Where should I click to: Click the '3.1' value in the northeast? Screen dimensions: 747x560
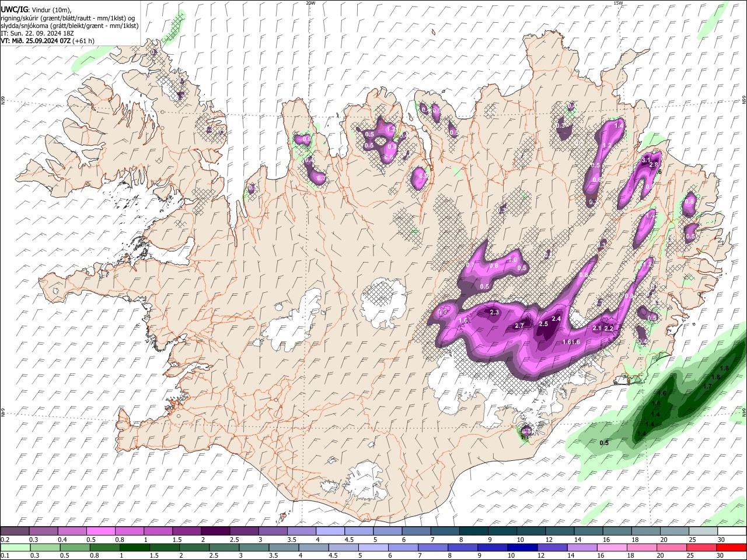point(646,160)
